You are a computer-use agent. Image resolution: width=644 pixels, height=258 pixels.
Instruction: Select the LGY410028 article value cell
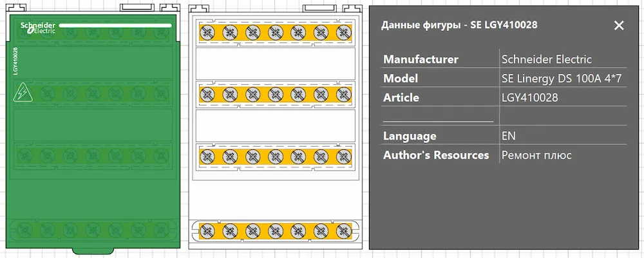(x=529, y=98)
